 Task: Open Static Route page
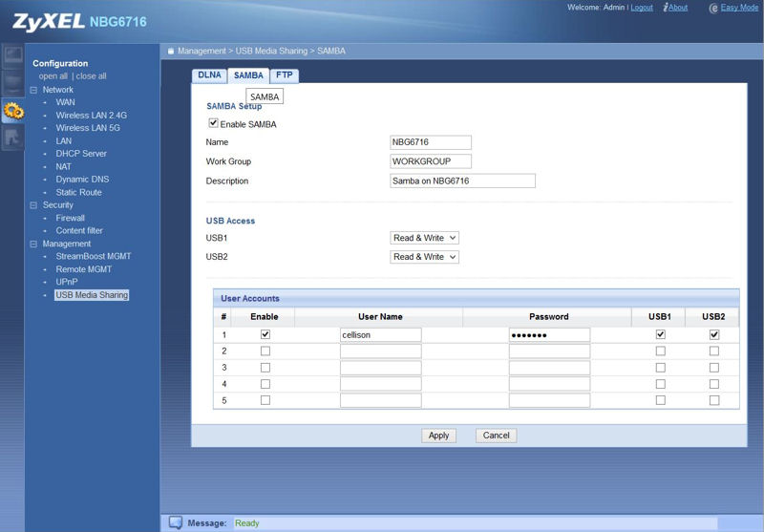[x=78, y=192]
